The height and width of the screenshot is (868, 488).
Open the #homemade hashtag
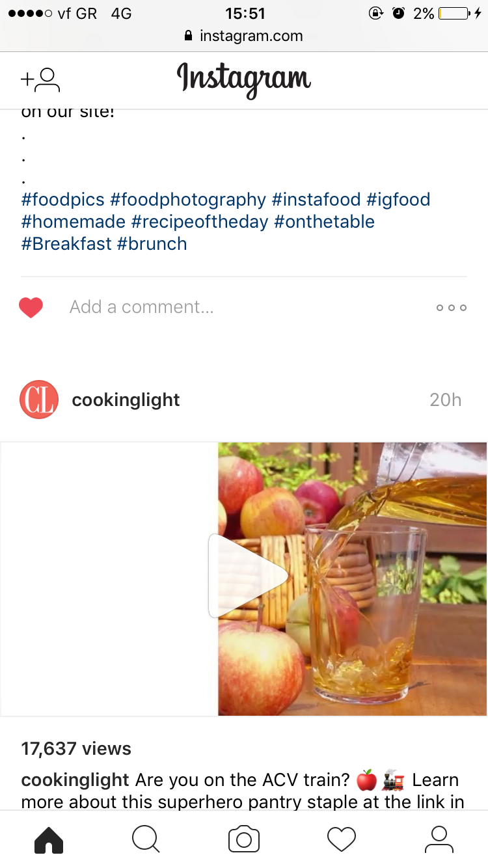pos(73,222)
